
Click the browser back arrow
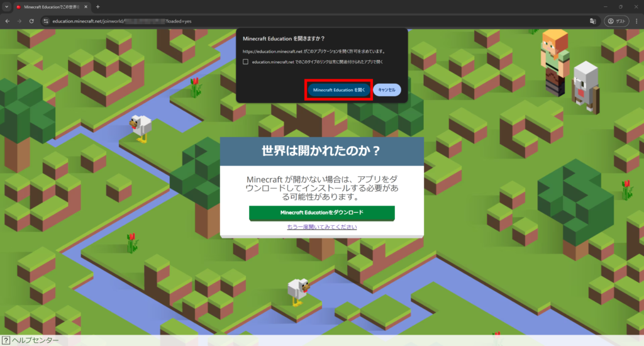point(7,21)
